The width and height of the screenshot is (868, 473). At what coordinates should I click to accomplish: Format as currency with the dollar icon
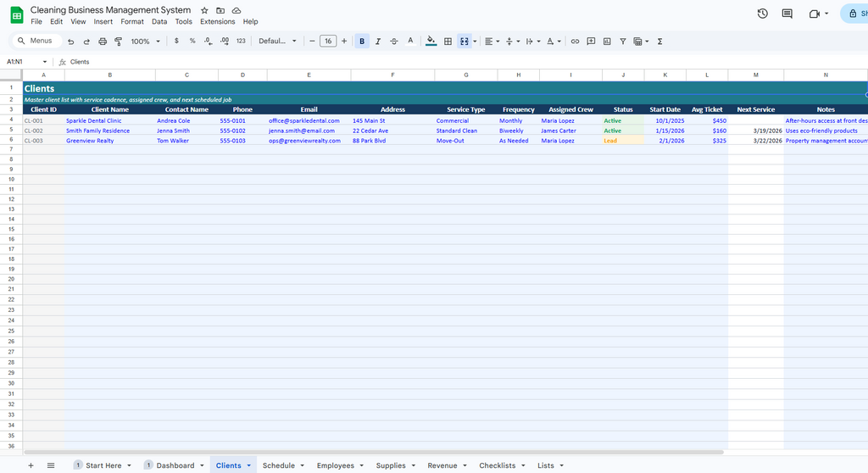coord(176,41)
